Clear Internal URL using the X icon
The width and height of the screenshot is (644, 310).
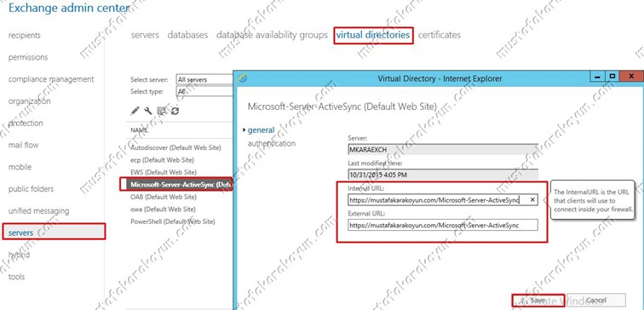(x=532, y=199)
